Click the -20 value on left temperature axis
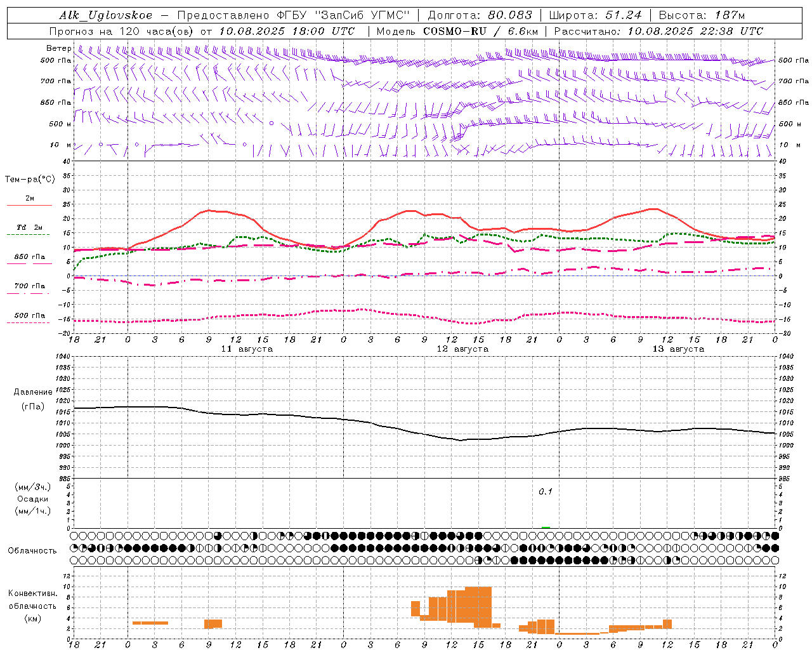Viewport: 812px width, 650px height. [65, 333]
